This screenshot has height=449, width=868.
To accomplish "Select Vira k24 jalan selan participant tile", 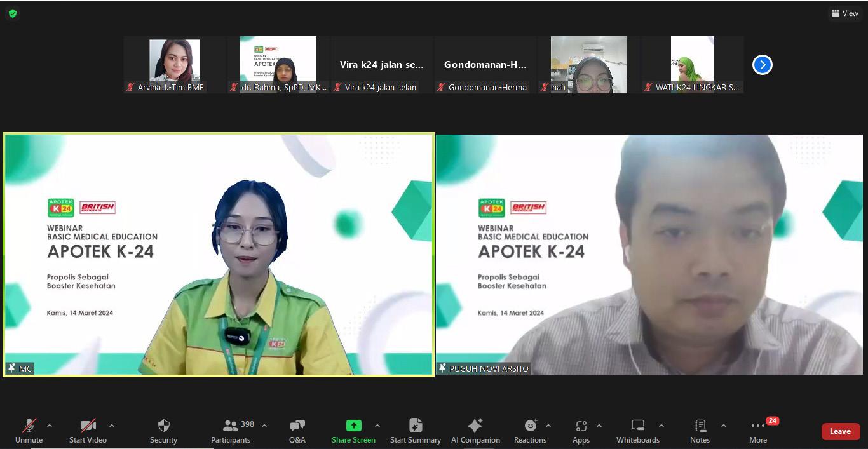I will tap(382, 65).
